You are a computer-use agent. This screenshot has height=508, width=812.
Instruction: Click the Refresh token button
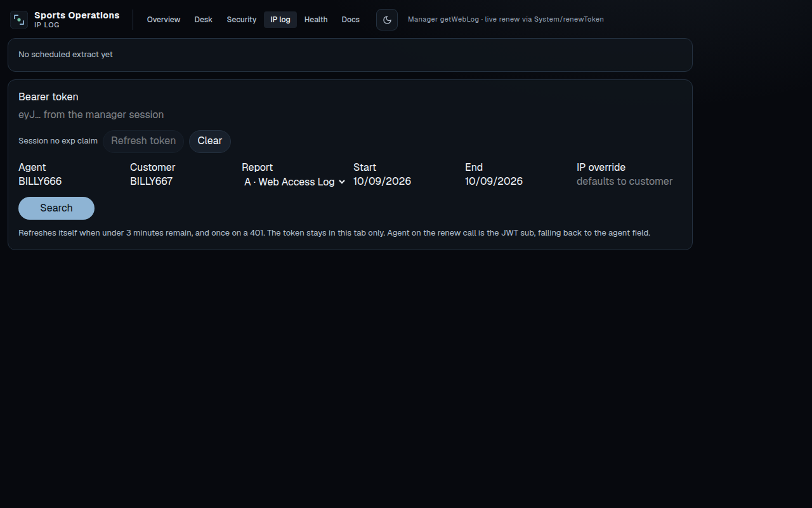tap(143, 141)
